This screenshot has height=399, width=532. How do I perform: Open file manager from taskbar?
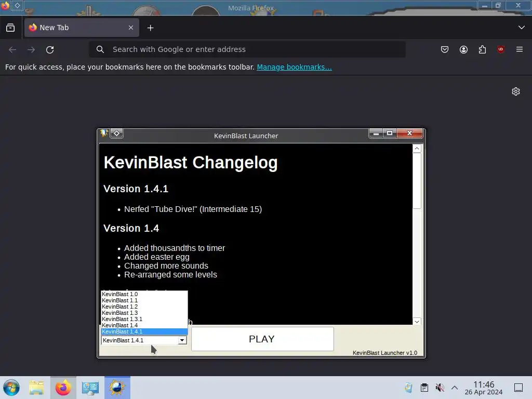click(36, 388)
